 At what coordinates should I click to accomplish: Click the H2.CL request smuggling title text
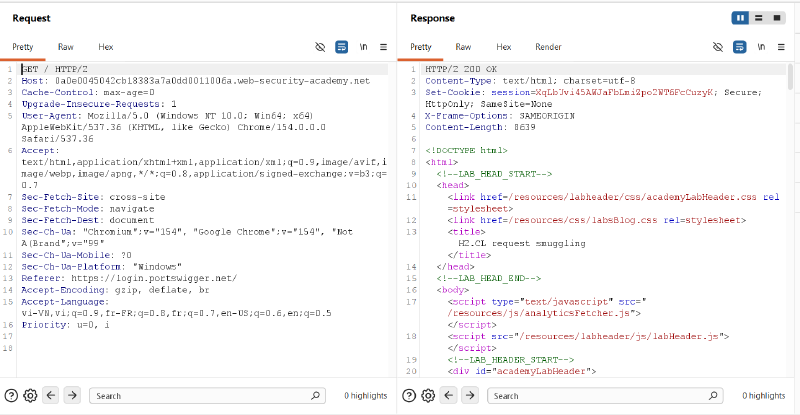point(522,243)
